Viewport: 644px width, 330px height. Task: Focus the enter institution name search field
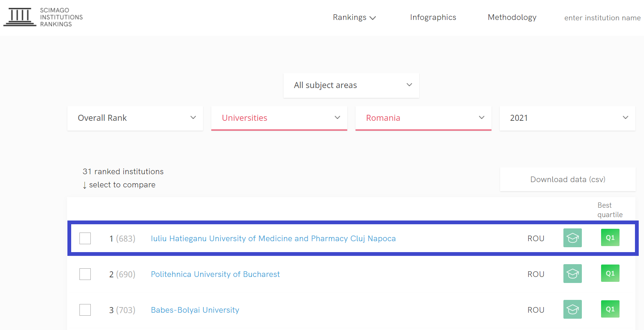tap(602, 18)
